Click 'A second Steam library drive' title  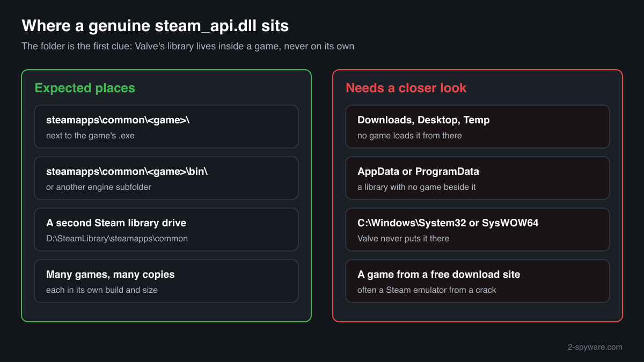point(116,223)
